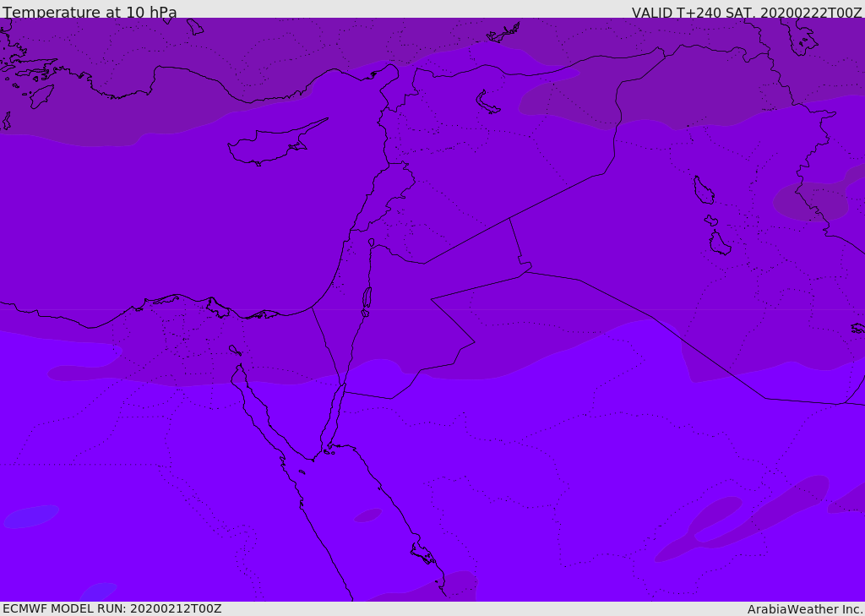Click the 'ECMWF MODEL RUN: 20200212T00Z' text
The image size is (865, 616).
click(112, 608)
